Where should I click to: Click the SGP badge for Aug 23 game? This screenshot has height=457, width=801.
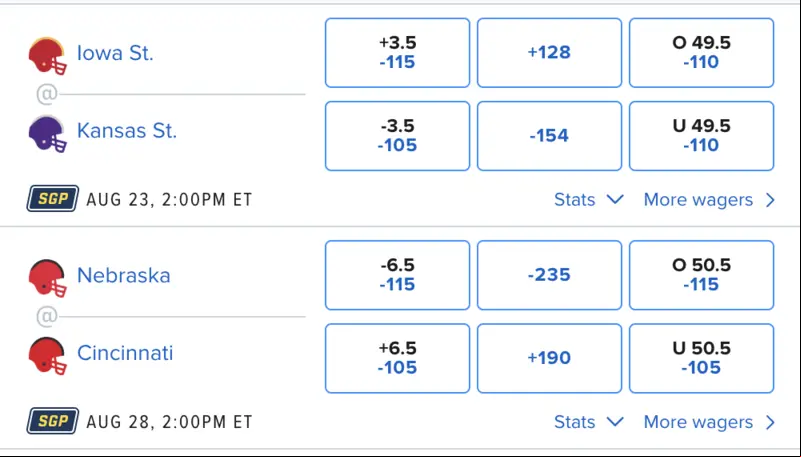53,199
